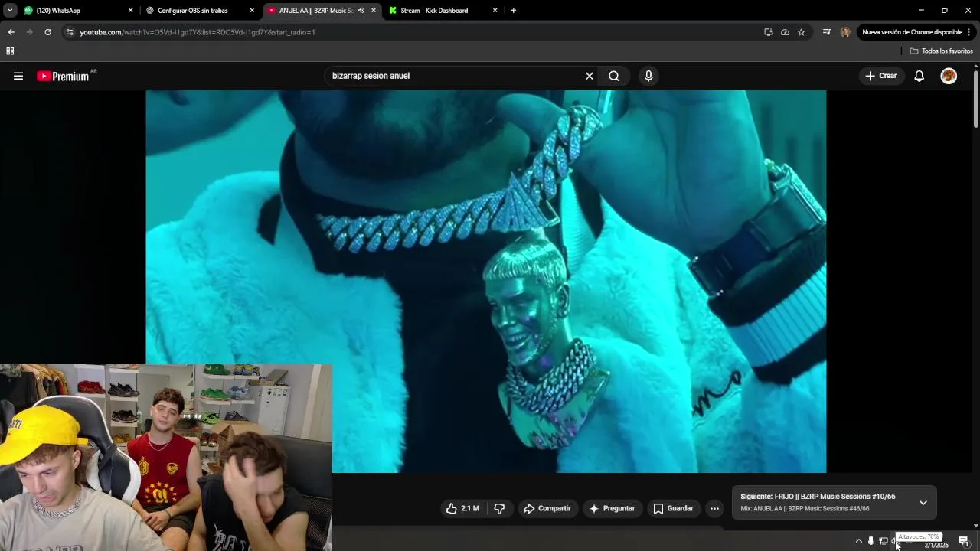Install the app from address bar icon
This screenshot has height=551, width=980.
click(768, 32)
